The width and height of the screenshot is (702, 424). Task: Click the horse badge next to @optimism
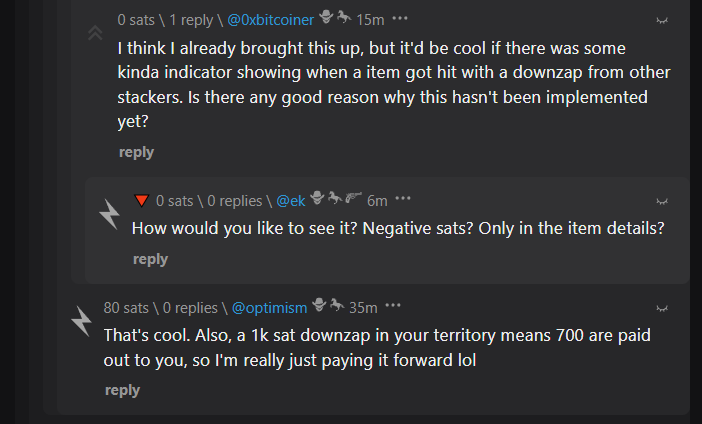[337, 305]
